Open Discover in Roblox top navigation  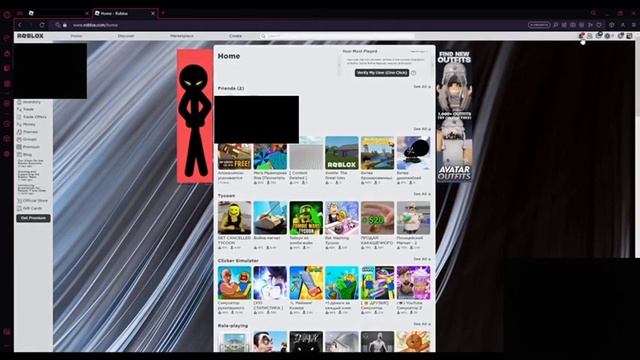[126, 36]
